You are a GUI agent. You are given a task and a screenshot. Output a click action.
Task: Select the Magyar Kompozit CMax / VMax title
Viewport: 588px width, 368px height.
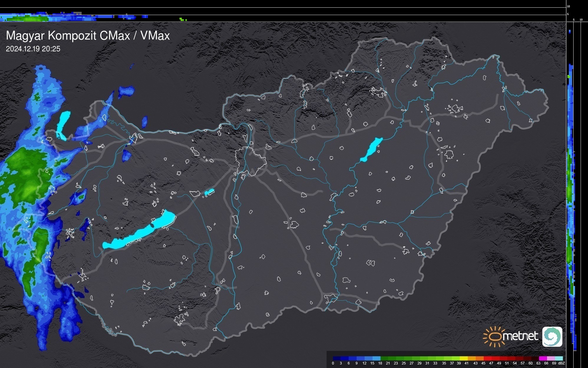(x=88, y=36)
